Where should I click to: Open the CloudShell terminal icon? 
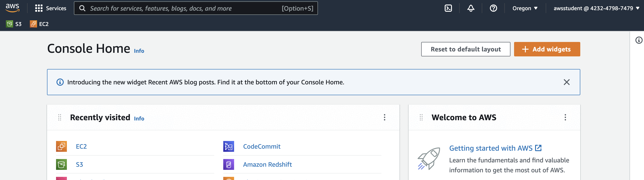(x=448, y=8)
